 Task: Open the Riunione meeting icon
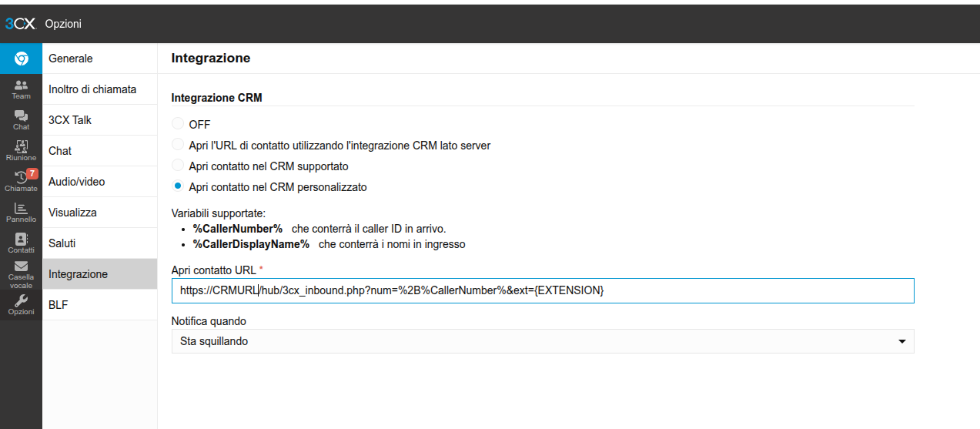(x=21, y=151)
